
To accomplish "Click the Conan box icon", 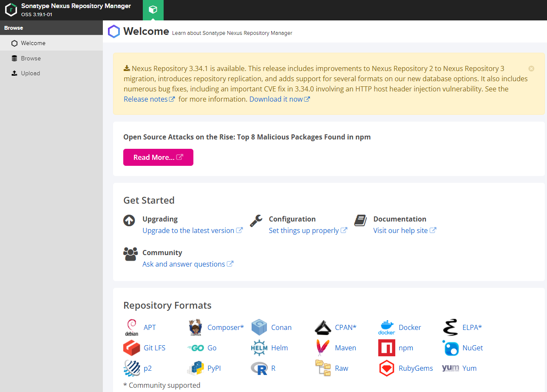I will tap(259, 327).
